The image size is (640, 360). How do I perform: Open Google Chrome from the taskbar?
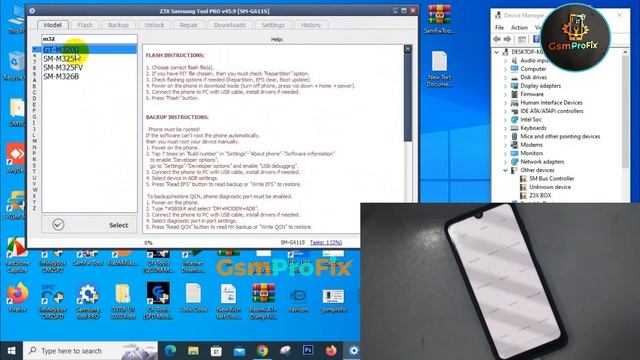pyautogui.click(x=262, y=351)
